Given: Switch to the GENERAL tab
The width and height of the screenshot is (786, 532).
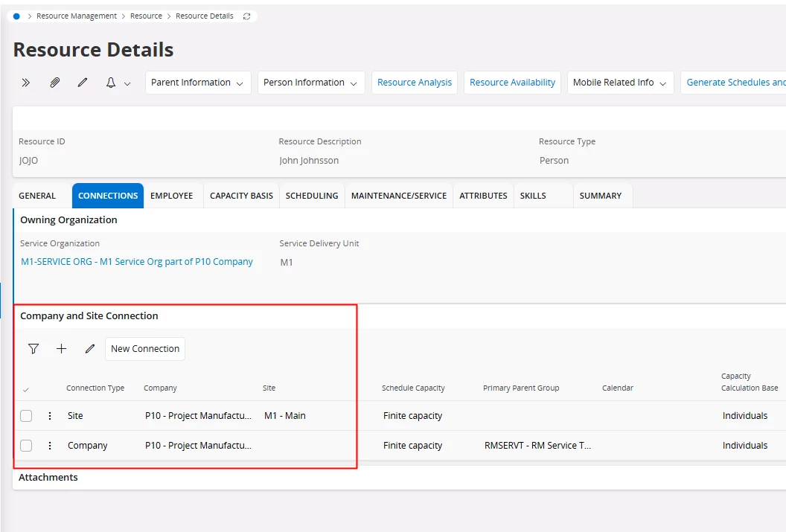Looking at the screenshot, I should (37, 196).
